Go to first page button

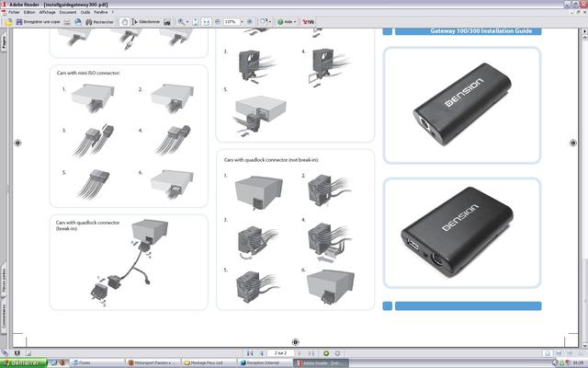coord(250,353)
